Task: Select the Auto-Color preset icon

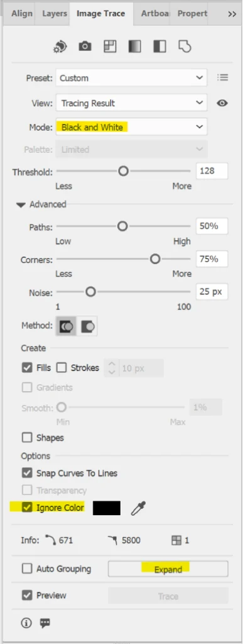Action: click(x=60, y=47)
